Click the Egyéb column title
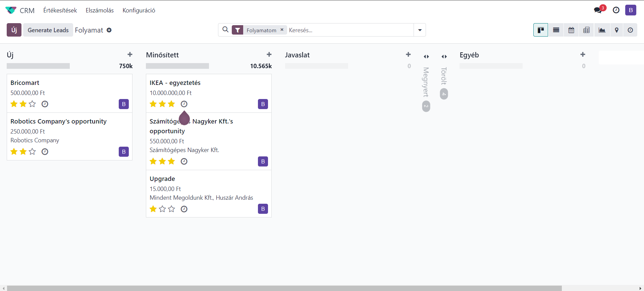 coord(469,55)
